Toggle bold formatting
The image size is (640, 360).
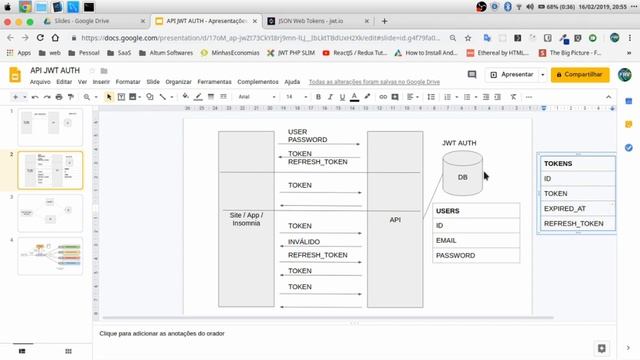click(318, 97)
